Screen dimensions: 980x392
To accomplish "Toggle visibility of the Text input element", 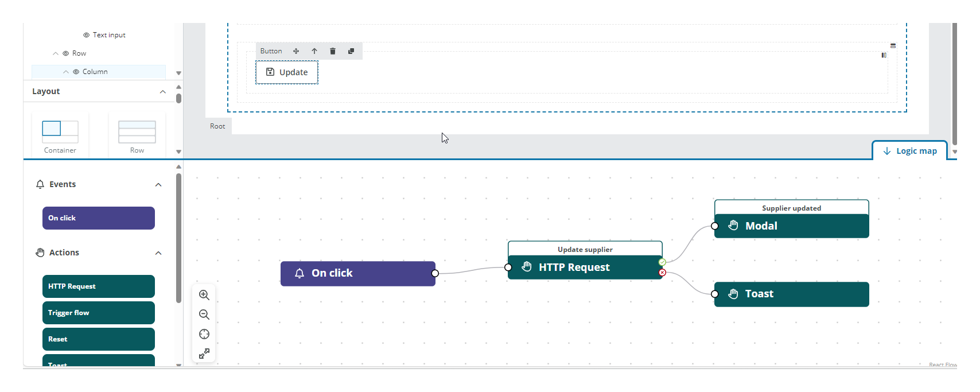I will 87,35.
